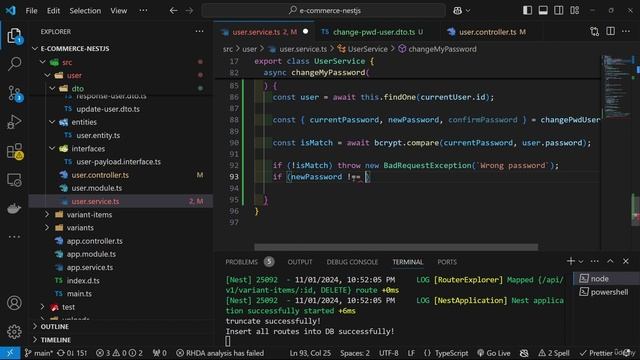Image resolution: width=640 pixels, height=360 pixels.
Task: Open terminal launch profile dropdown
Action: coord(580,262)
